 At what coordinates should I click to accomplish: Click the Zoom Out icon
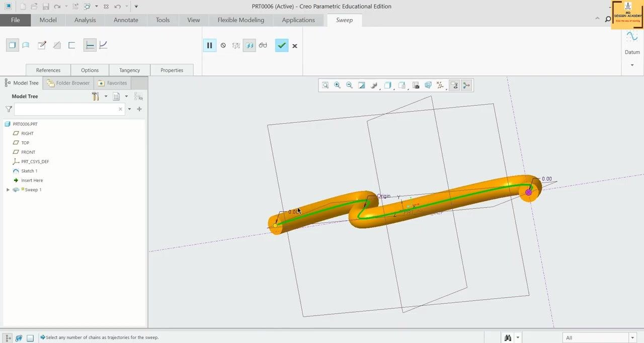(x=350, y=85)
